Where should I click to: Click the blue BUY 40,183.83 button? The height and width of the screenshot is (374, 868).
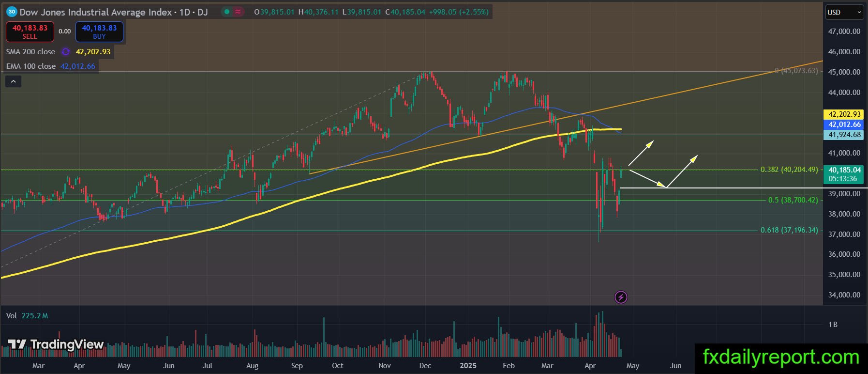99,31
